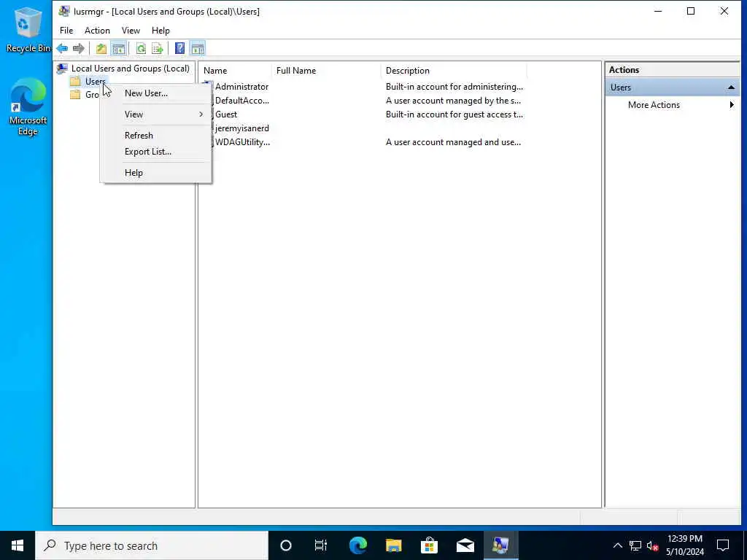Open Task View on taskbar
The width and height of the screenshot is (747, 560).
click(321, 545)
